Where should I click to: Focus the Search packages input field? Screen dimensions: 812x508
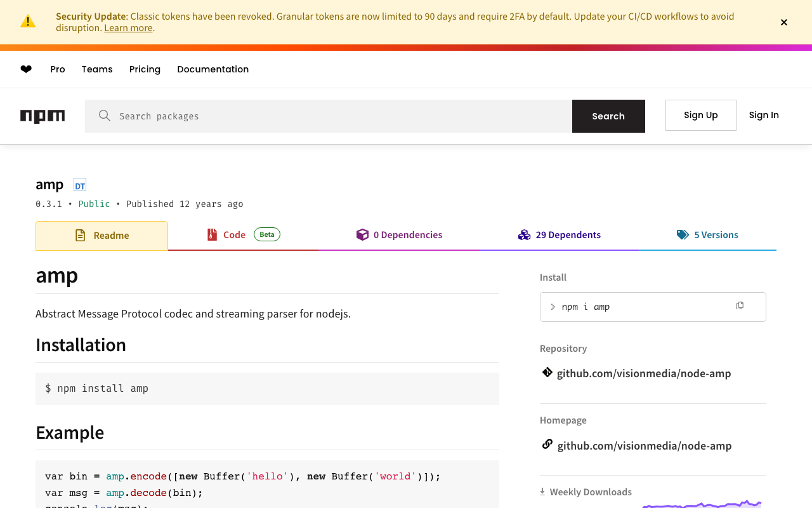point(343,116)
